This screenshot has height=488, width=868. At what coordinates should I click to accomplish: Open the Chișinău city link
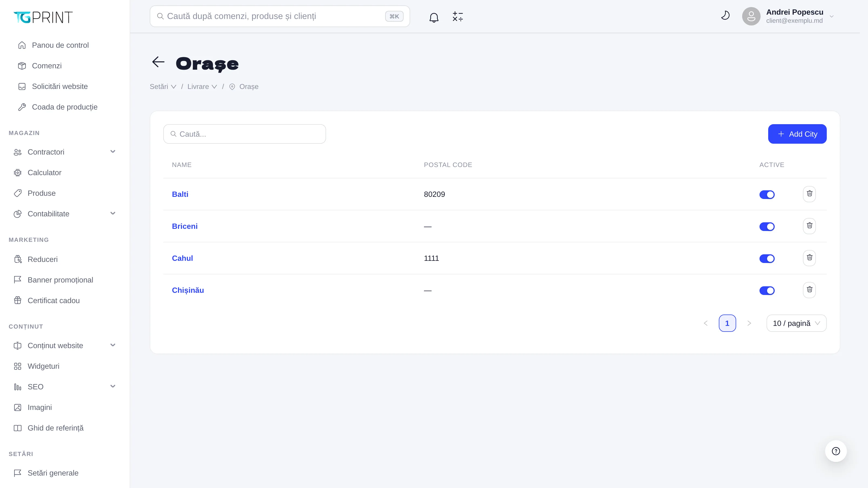(x=188, y=290)
